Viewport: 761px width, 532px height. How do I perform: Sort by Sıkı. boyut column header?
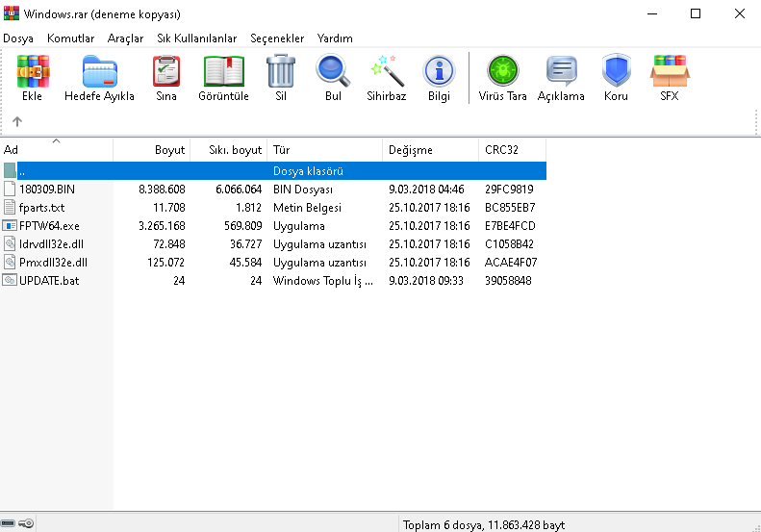(x=229, y=149)
